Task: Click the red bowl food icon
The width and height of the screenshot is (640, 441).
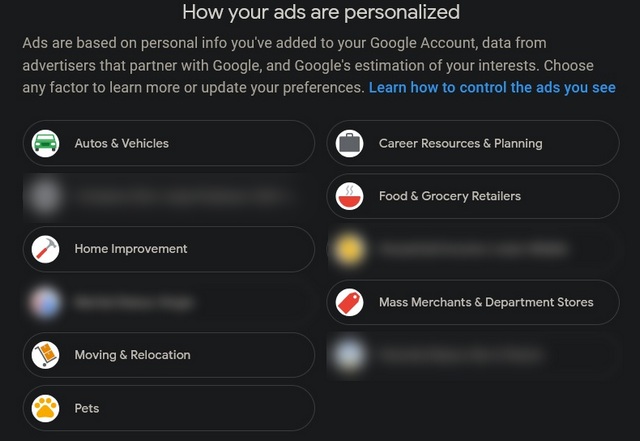Action: click(x=349, y=196)
